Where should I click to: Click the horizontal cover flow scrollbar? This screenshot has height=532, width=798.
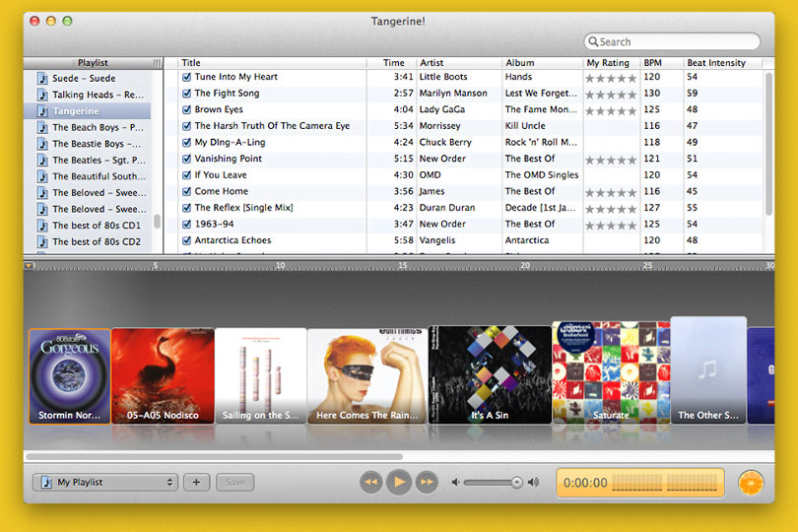click(214, 457)
